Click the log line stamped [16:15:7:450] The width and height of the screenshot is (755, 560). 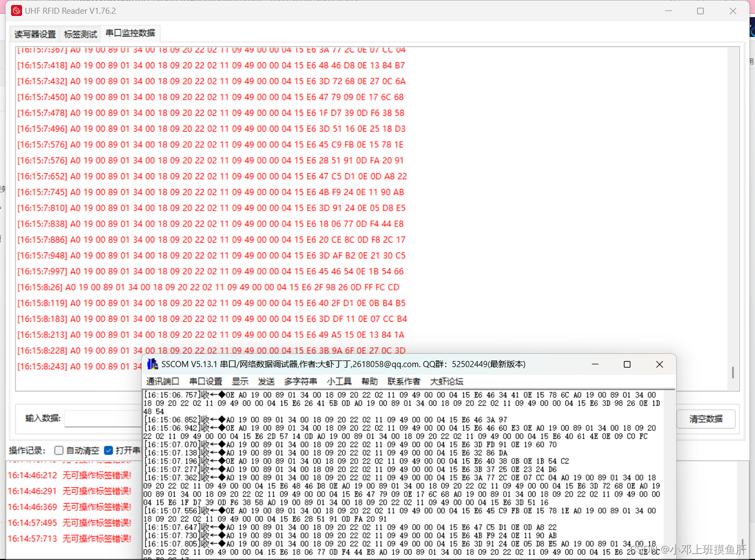[x=211, y=97]
